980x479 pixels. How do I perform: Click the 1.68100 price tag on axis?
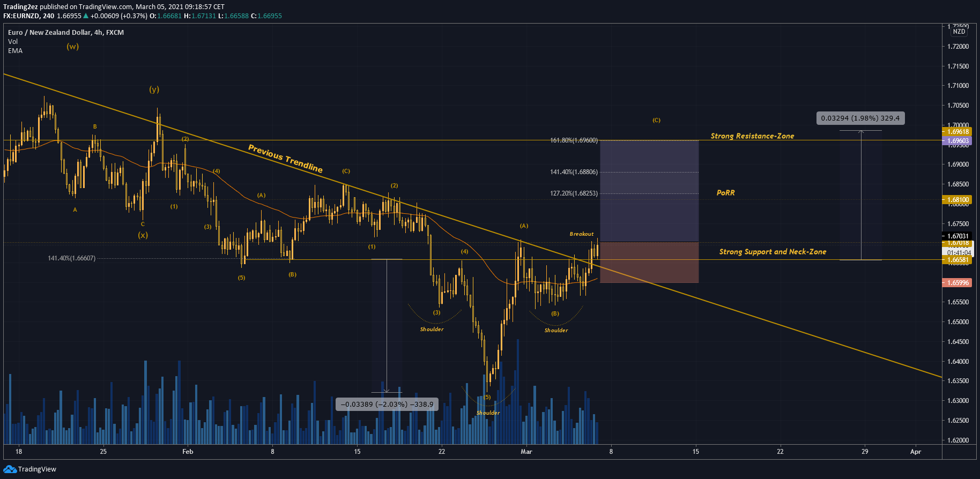coord(957,200)
